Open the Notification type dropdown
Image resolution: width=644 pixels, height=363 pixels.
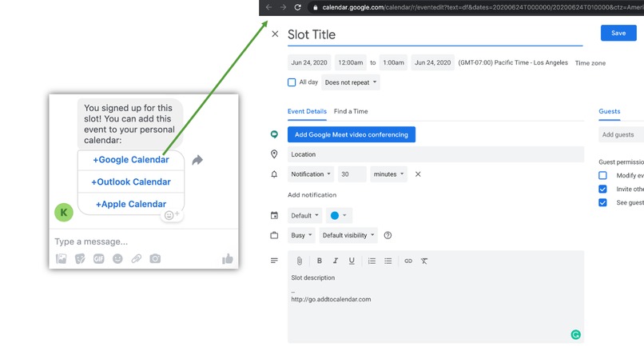pyautogui.click(x=311, y=174)
